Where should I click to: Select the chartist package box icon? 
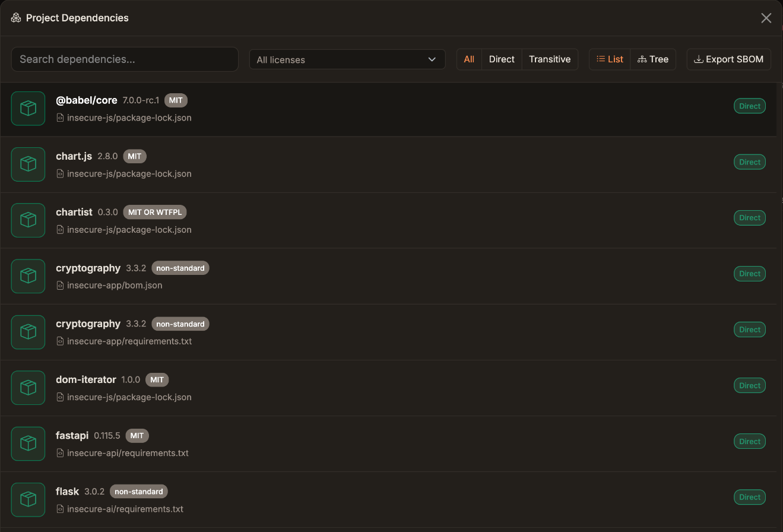28,220
